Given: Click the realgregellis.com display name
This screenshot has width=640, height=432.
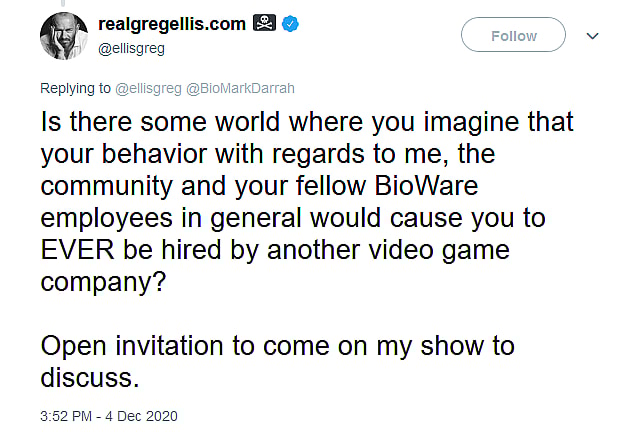Looking at the screenshot, I should point(172,24).
